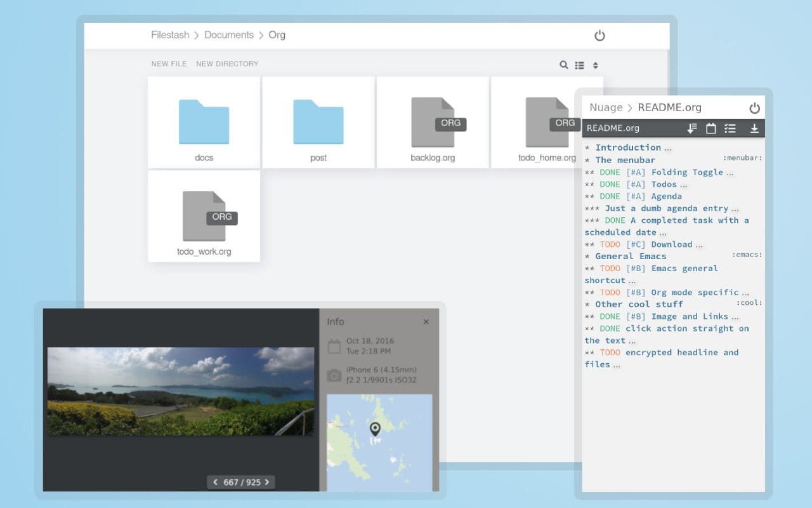Image resolution: width=812 pixels, height=508 pixels.
Task: Select the sort icon in README.org toolbar
Action: (x=691, y=128)
